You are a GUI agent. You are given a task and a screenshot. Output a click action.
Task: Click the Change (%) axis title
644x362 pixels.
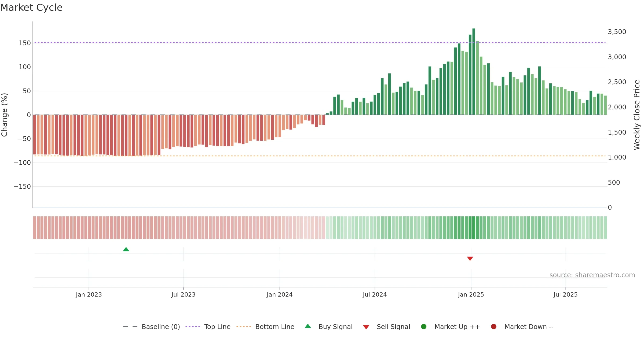pyautogui.click(x=5, y=115)
